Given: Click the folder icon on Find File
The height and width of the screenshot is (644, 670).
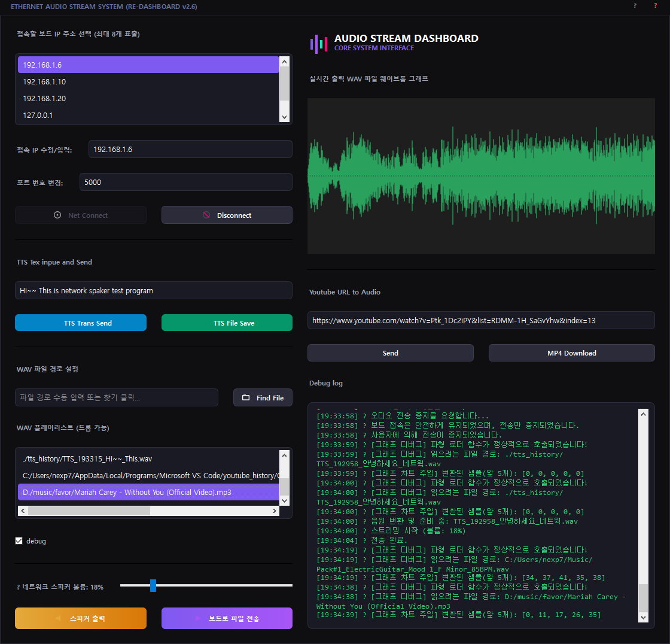Looking at the screenshot, I should point(246,397).
